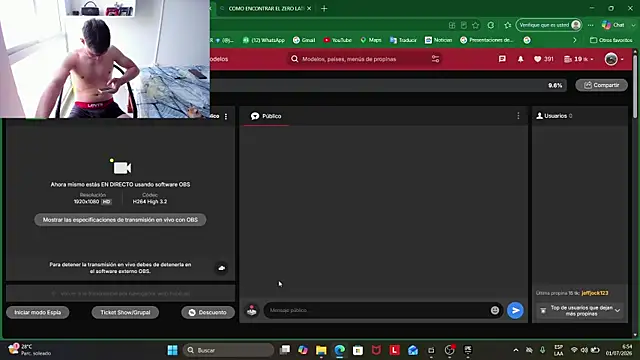This screenshot has height=360, width=640.
Task: Open red L app on taskbar
Action: click(394, 350)
